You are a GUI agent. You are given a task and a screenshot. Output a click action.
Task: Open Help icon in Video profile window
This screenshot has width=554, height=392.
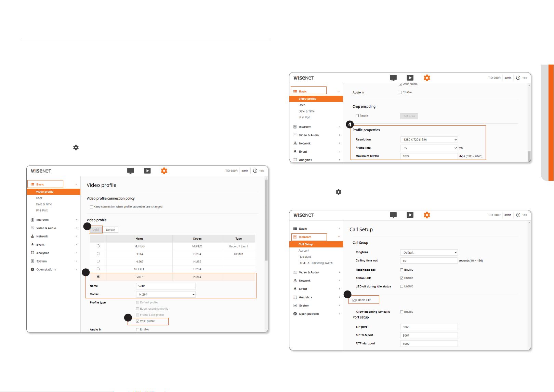(255, 171)
